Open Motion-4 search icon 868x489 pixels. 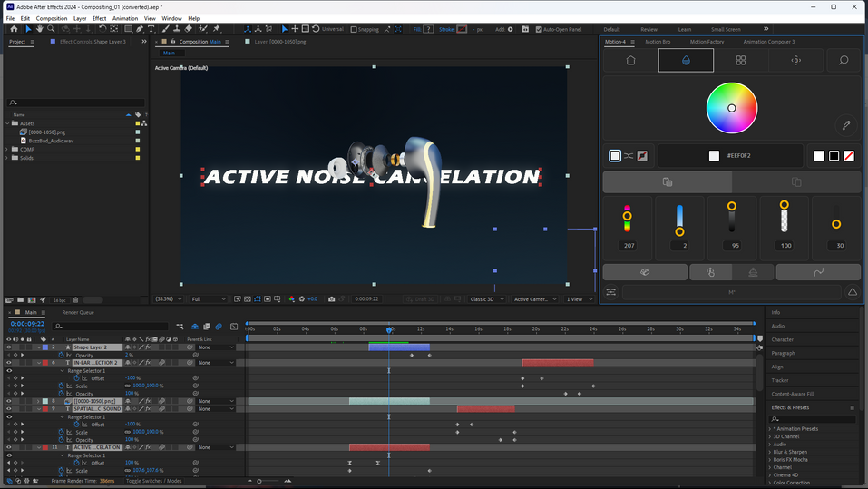click(x=844, y=61)
